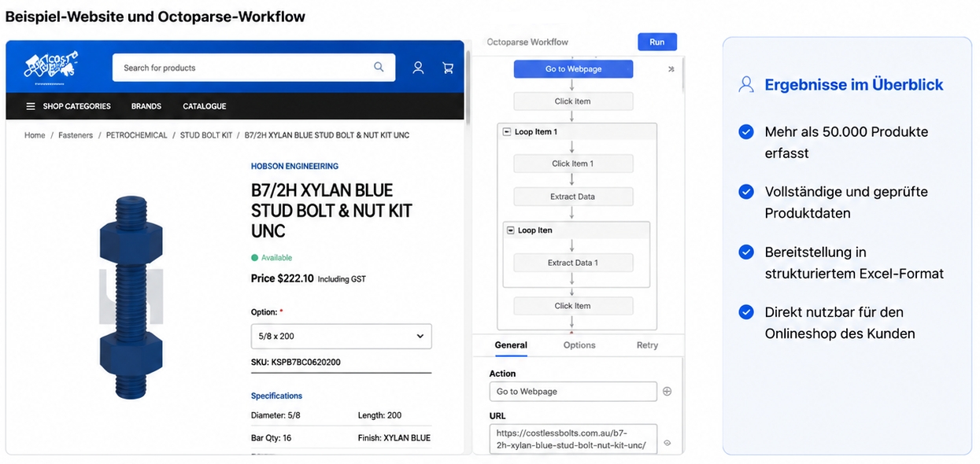The width and height of the screenshot is (980, 464).
Task: Click the Diameter: 5/8 specification
Action: (276, 415)
